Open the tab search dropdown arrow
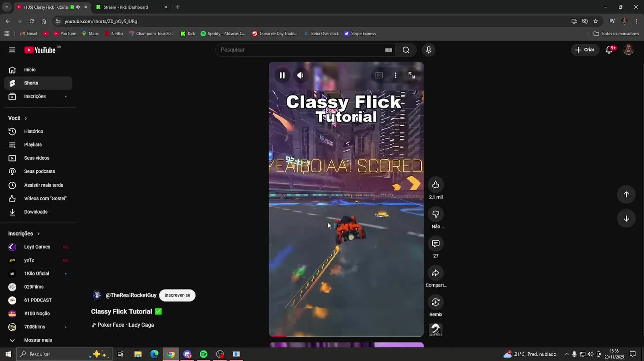644x361 pixels. [6, 7]
